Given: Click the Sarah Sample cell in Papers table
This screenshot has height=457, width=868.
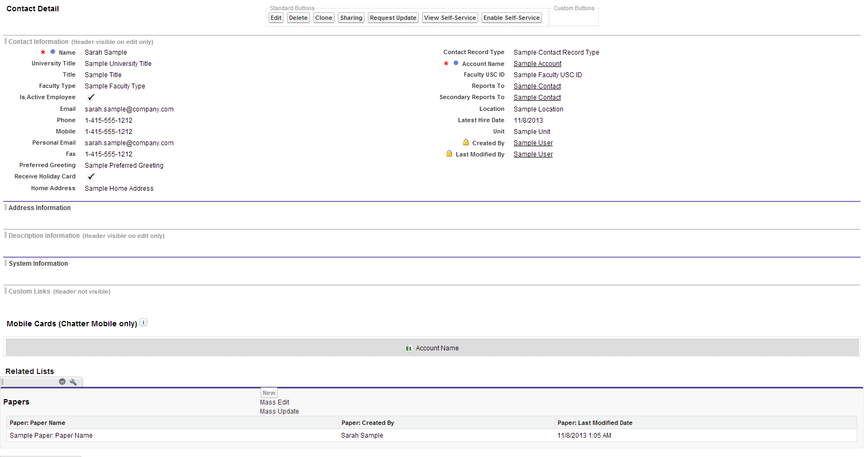Looking at the screenshot, I should click(x=446, y=436).
